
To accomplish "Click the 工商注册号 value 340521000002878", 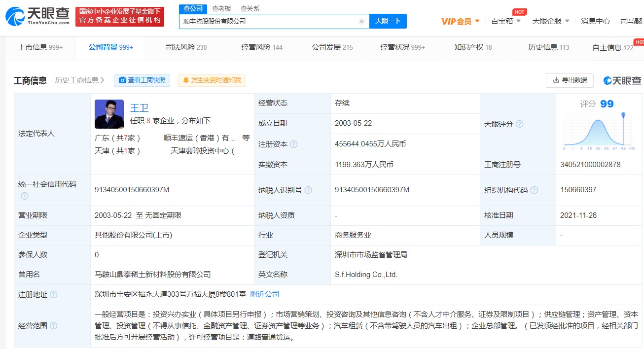I will pyautogui.click(x=590, y=164).
